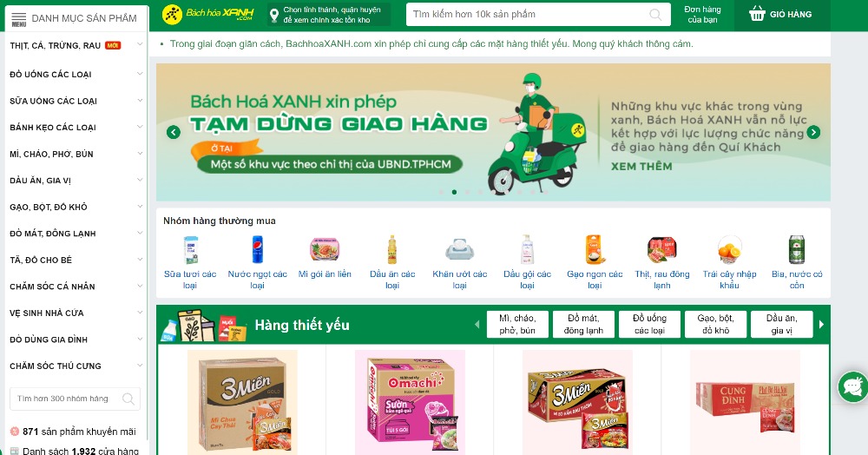This screenshot has width=868, height=455.
Task: Select the location pin icon
Action: 273,15
